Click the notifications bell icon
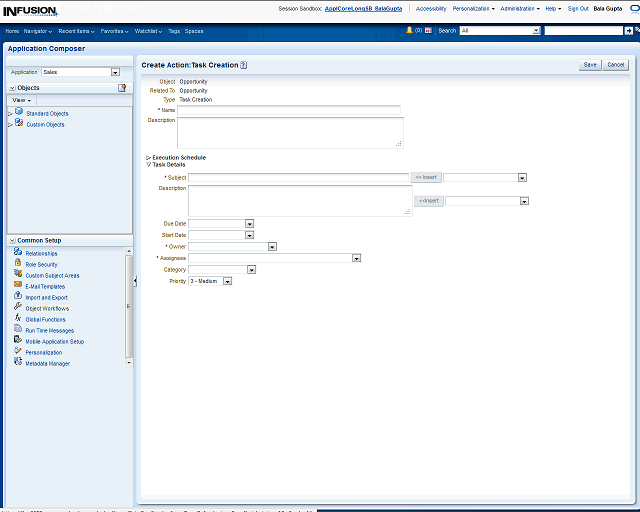 [410, 31]
